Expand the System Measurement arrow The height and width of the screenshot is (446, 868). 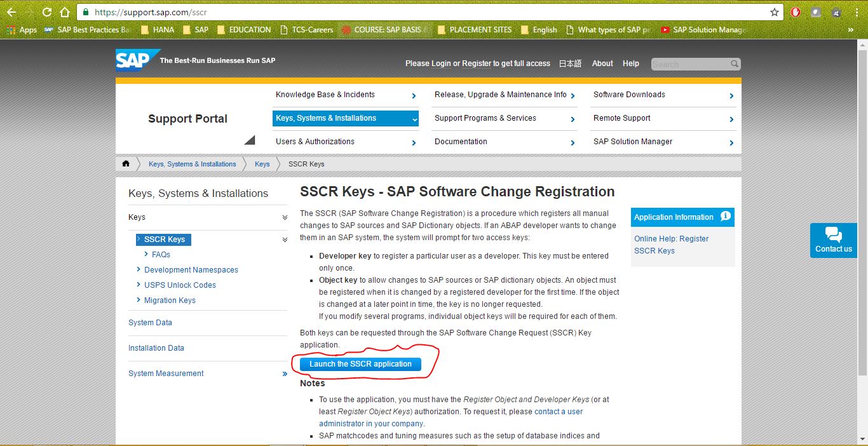tap(284, 374)
